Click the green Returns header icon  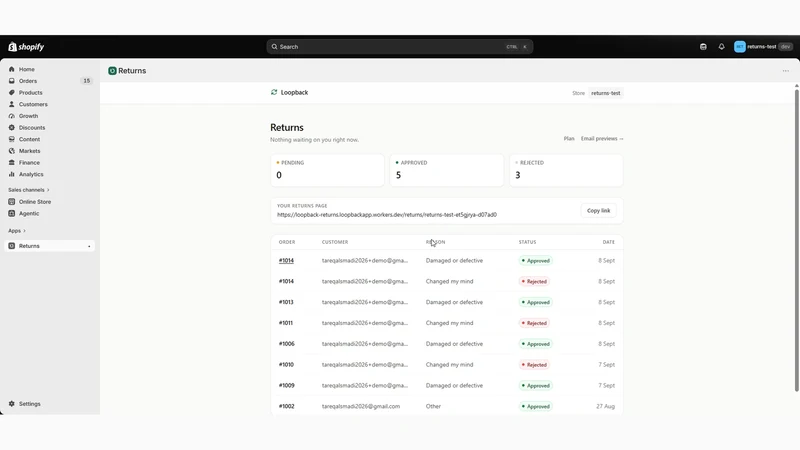click(112, 71)
